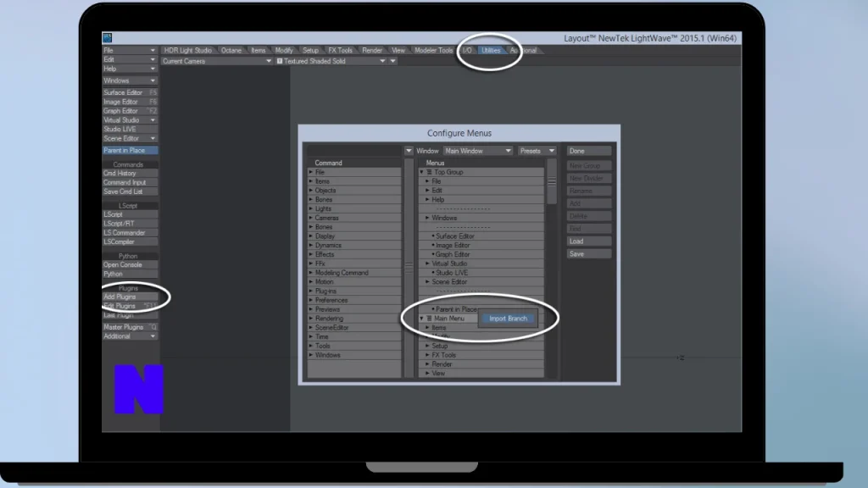Expand Preferences in the Command list
868x488 pixels.
tap(311, 300)
